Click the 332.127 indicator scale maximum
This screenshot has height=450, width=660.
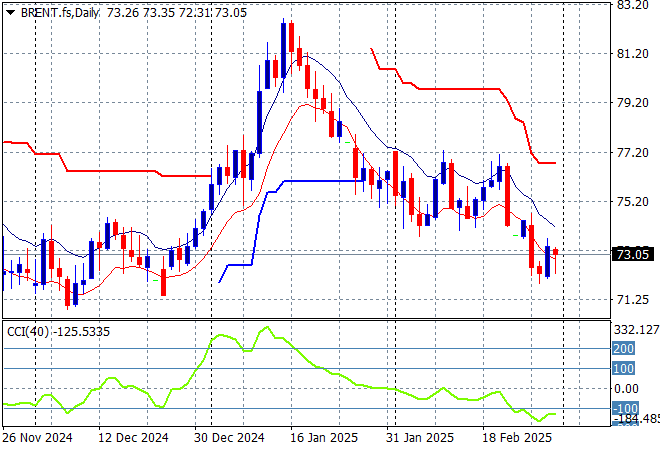tap(635, 330)
